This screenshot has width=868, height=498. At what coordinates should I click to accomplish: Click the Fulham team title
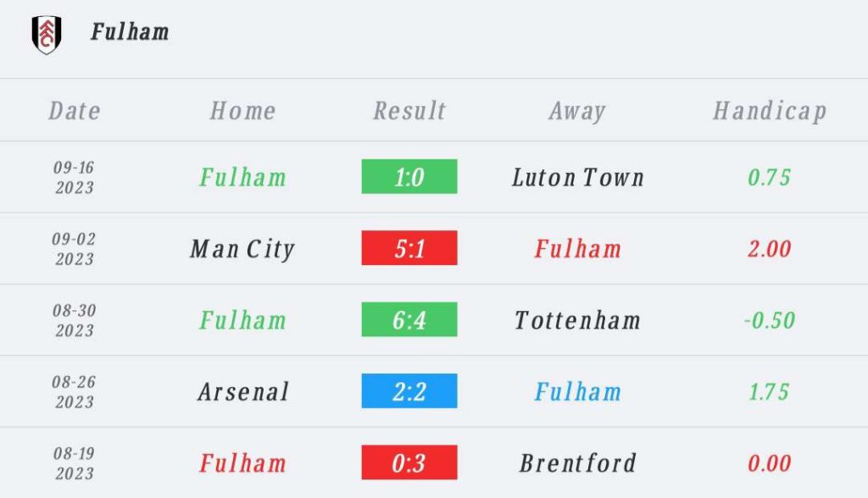[x=130, y=32]
